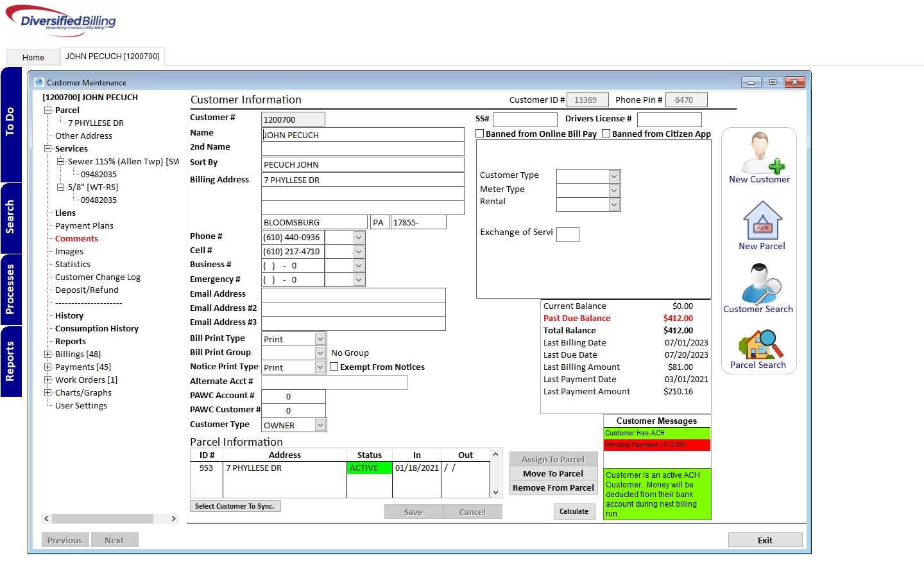Expand the Billings [48] tree node
The width and height of the screenshot is (924, 578).
click(x=47, y=354)
